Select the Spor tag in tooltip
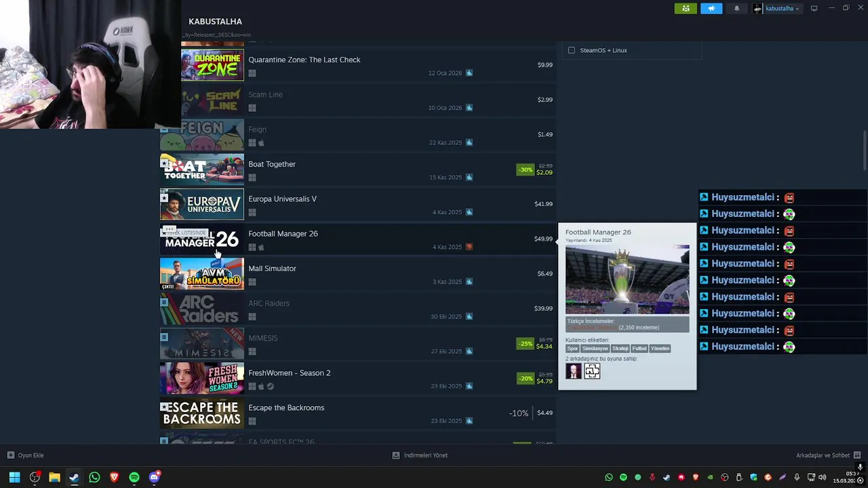The image size is (868, 488). 572,348
